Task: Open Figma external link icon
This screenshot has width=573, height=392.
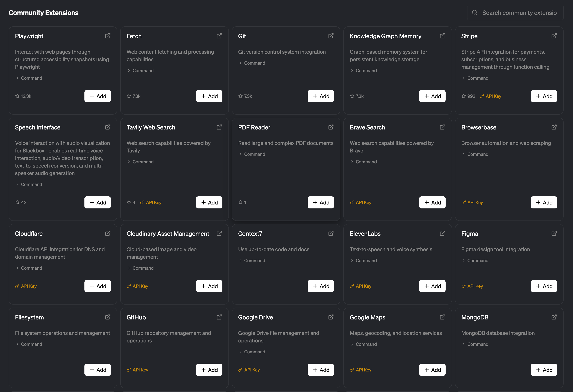Action: pyautogui.click(x=554, y=234)
